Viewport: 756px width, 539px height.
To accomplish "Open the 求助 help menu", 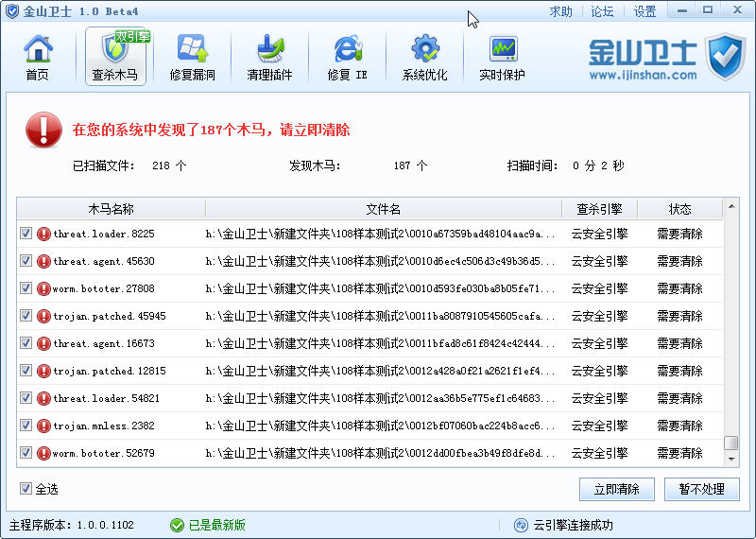I will coord(560,11).
